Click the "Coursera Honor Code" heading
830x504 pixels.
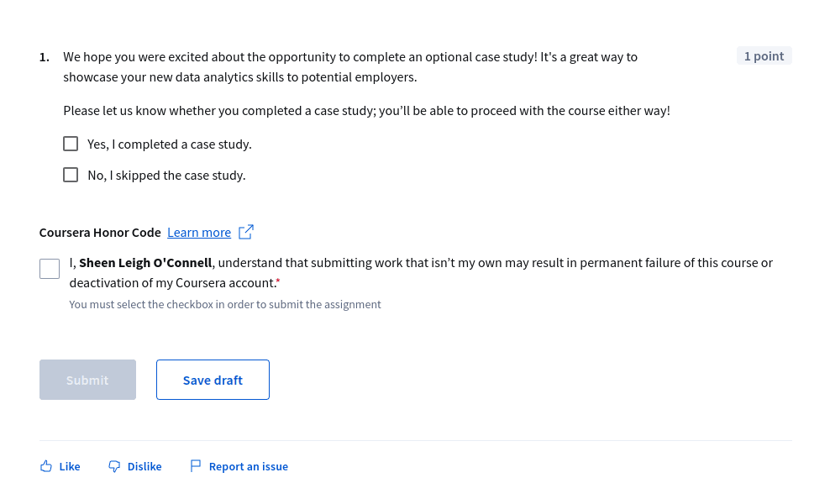tap(100, 233)
